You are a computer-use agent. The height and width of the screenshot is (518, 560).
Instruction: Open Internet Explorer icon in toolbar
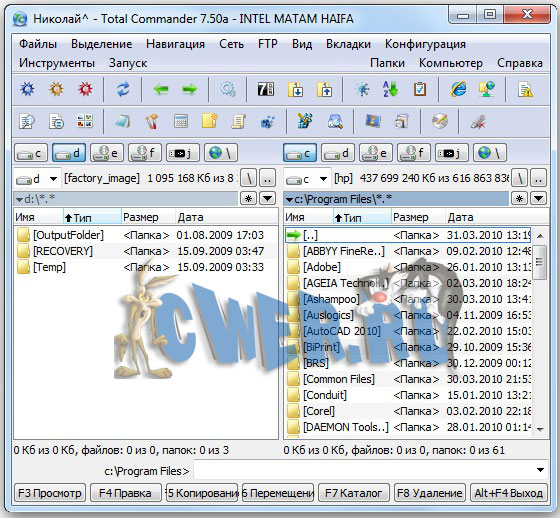pyautogui.click(x=459, y=89)
